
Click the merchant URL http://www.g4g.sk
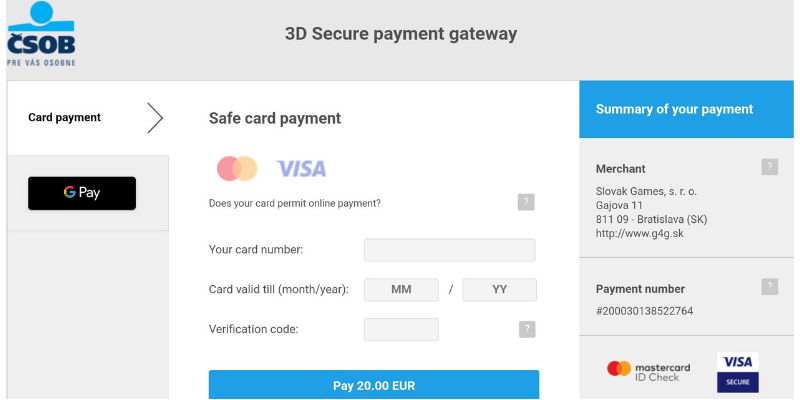tap(638, 234)
